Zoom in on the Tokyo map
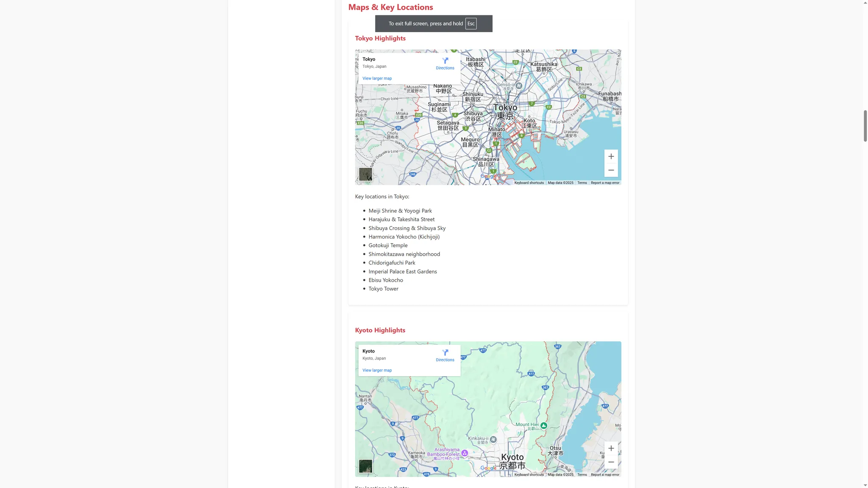 pyautogui.click(x=611, y=156)
